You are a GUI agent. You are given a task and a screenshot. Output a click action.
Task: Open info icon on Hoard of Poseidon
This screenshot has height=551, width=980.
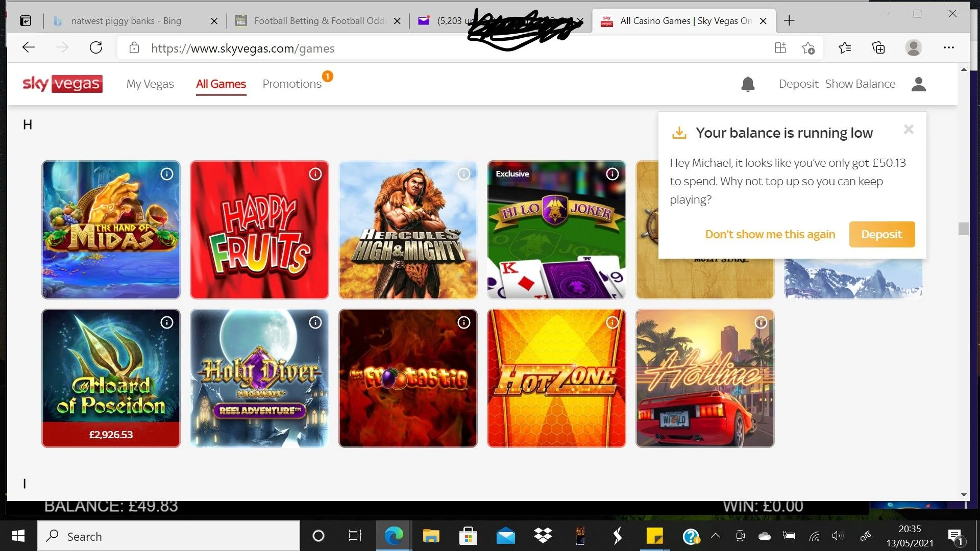pos(167,322)
